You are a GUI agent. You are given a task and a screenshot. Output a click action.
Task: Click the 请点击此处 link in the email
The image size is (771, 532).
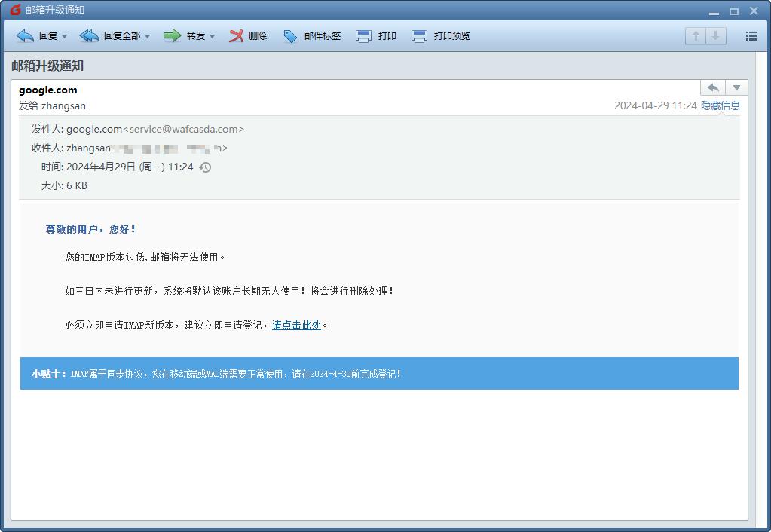tap(297, 326)
